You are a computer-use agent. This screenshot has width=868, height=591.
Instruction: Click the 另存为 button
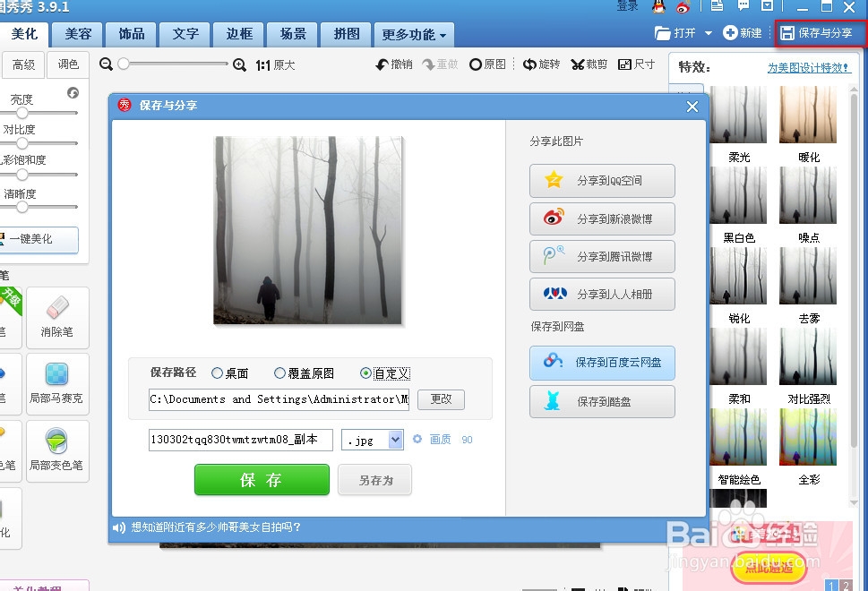click(375, 480)
